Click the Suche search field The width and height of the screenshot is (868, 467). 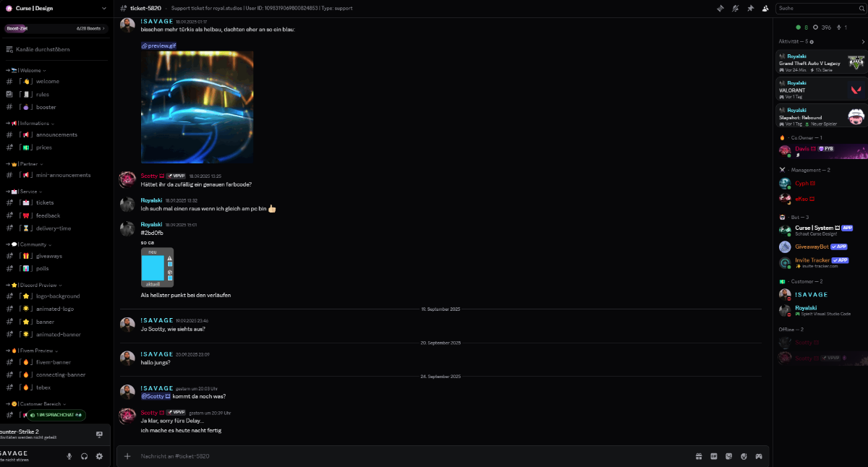tap(819, 8)
